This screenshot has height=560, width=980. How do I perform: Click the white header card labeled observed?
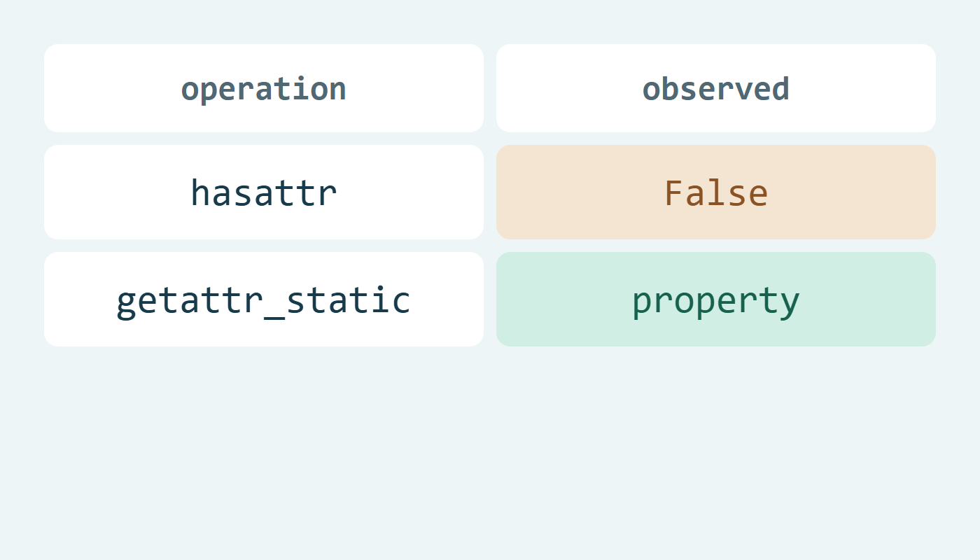coord(716,88)
